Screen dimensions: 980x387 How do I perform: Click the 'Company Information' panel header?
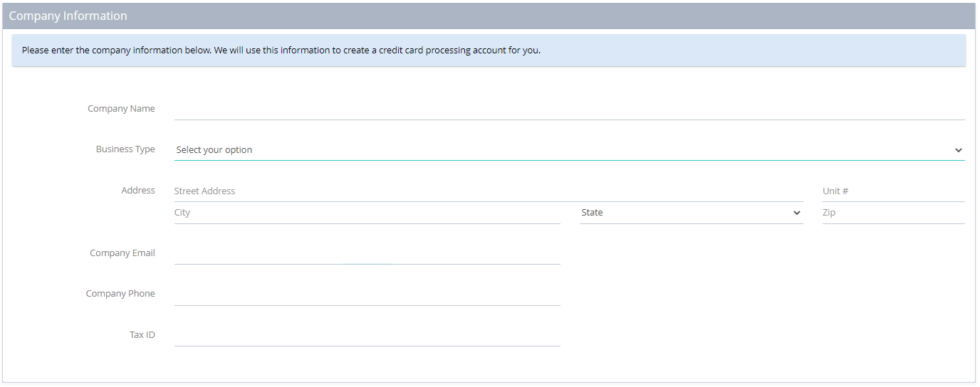click(x=489, y=16)
